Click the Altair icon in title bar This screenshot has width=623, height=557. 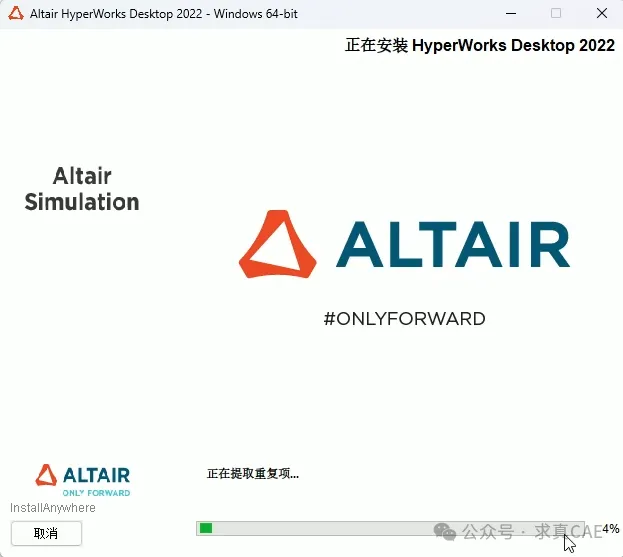[x=16, y=14]
